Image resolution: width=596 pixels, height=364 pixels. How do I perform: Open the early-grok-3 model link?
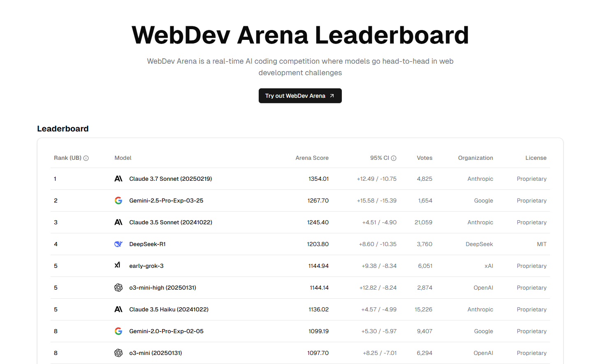click(146, 266)
